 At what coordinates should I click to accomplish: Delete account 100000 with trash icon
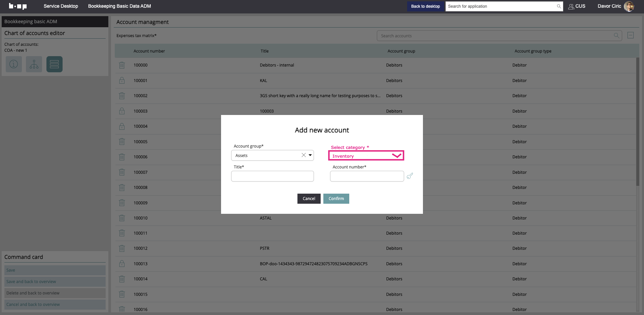coord(122,65)
